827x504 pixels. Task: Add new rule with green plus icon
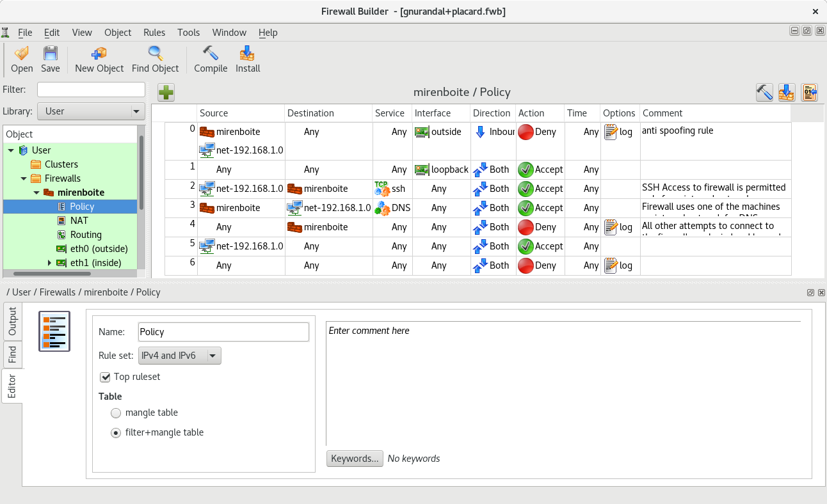pyautogui.click(x=166, y=93)
